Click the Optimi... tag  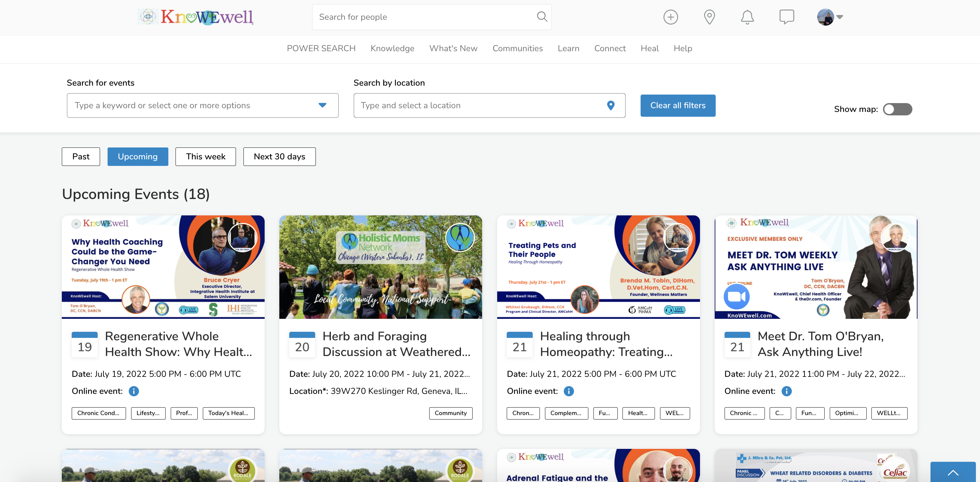[x=848, y=413]
